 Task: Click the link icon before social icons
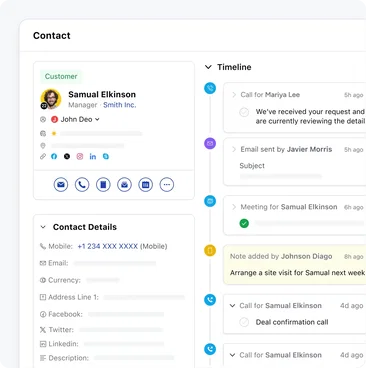[x=43, y=156]
